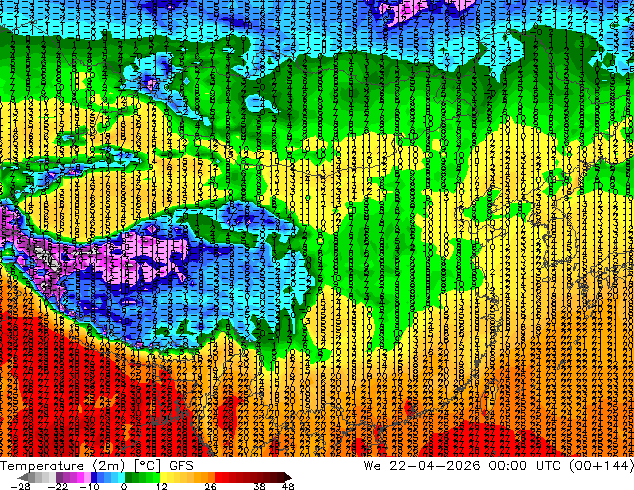Click the gray left arrow end of legend
Image resolution: width=634 pixels, height=490 pixels.
(x=23, y=477)
